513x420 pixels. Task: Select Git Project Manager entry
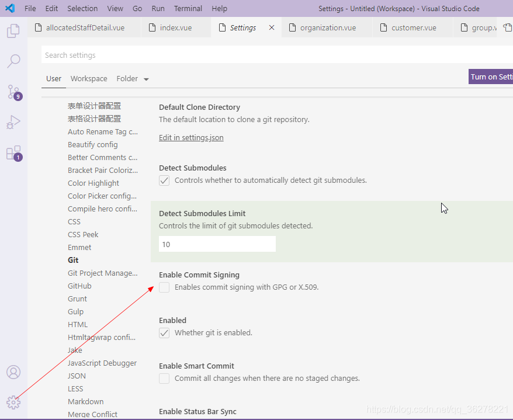103,273
